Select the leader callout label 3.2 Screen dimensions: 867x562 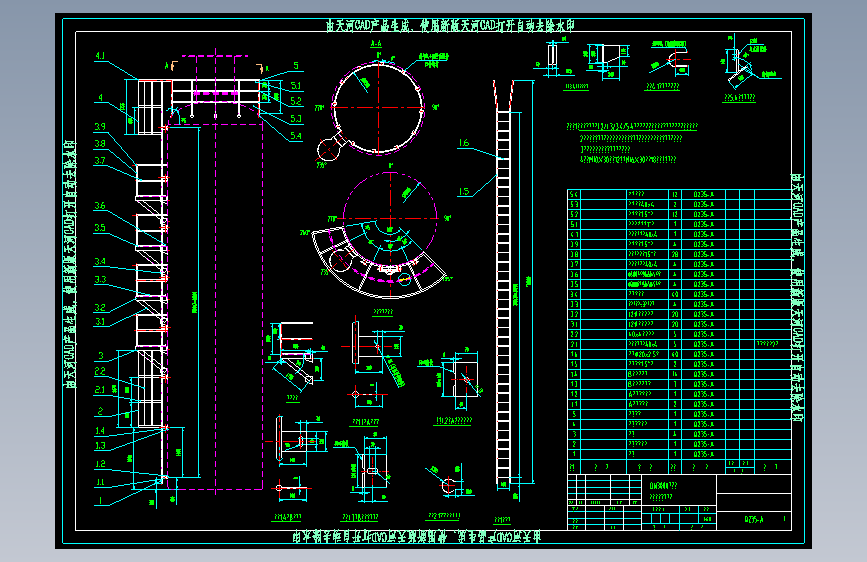pyautogui.click(x=100, y=307)
